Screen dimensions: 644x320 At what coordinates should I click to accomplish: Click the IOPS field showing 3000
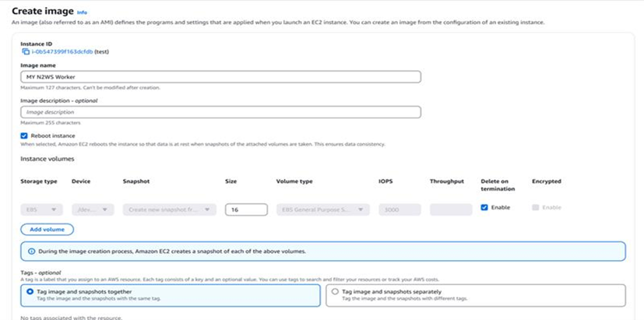(399, 209)
